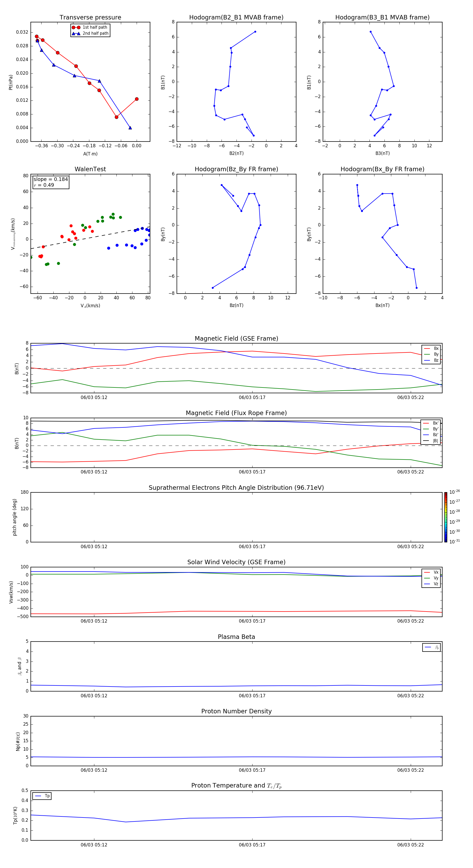Image resolution: width=473 pixels, height=868 pixels.
Task: Click the 'Transverse pressure' plot title
Action: [x=90, y=18]
